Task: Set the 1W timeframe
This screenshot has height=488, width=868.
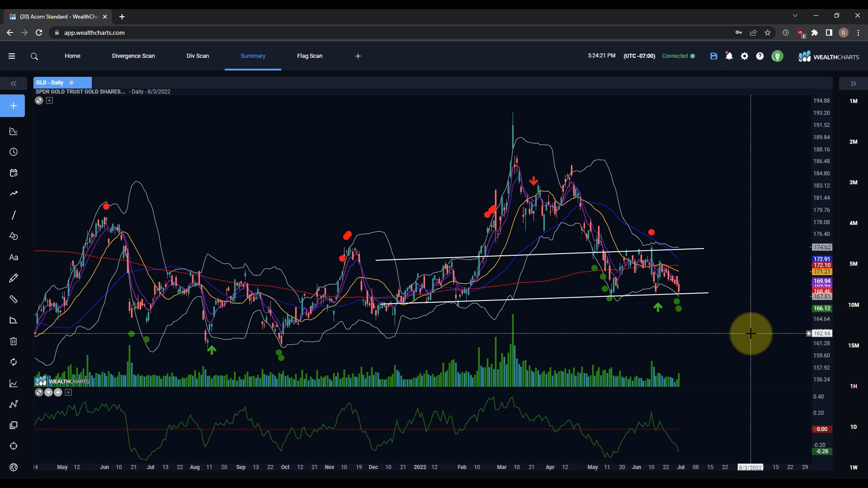Action: (x=854, y=468)
